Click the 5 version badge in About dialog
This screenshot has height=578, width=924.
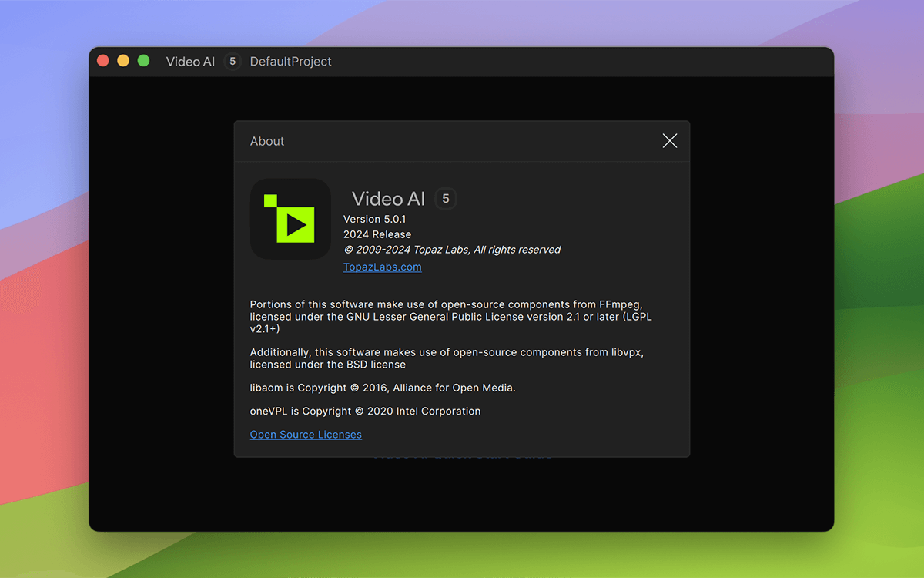coord(445,199)
